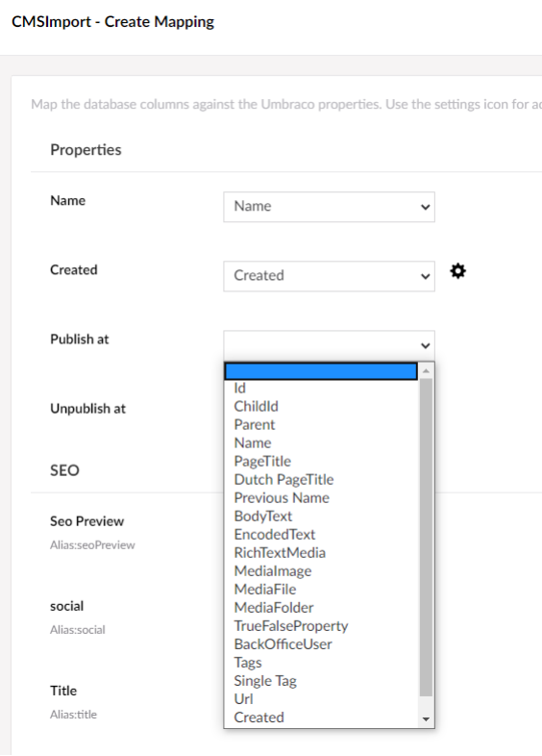
Task: Collapse the Publish at dropdown
Action: pos(329,345)
